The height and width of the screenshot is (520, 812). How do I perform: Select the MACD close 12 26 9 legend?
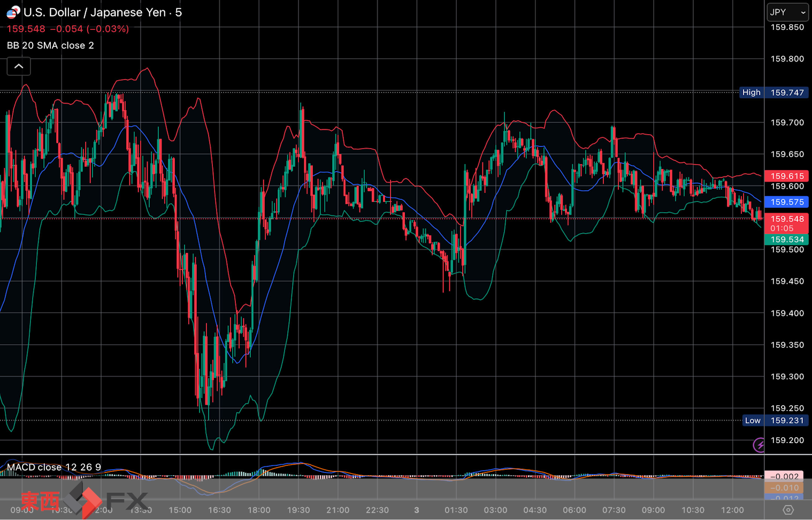[x=53, y=467]
